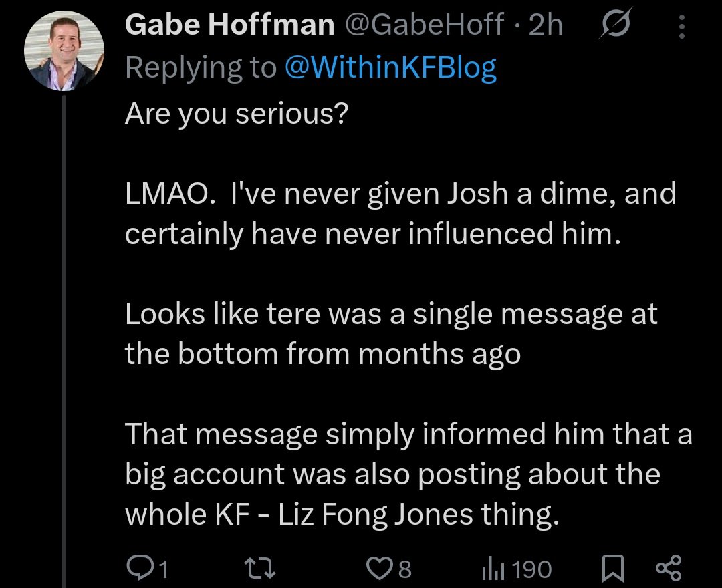This screenshot has width=722, height=588.
Task: Open the @WithinKFBlog mention link
Action: coord(390,67)
